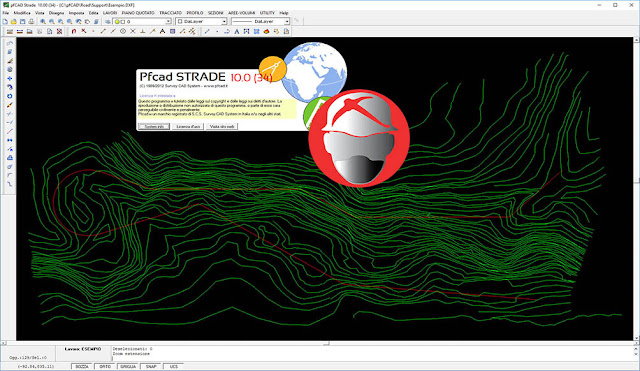Toggle SNAP mode in status bar
The image size is (640, 371).
[151, 367]
